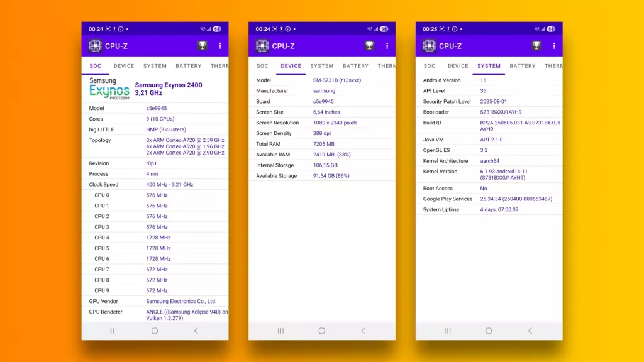This screenshot has height=362, width=644.
Task: Tap the recent apps button in the right phone
Action: pyautogui.click(x=448, y=331)
